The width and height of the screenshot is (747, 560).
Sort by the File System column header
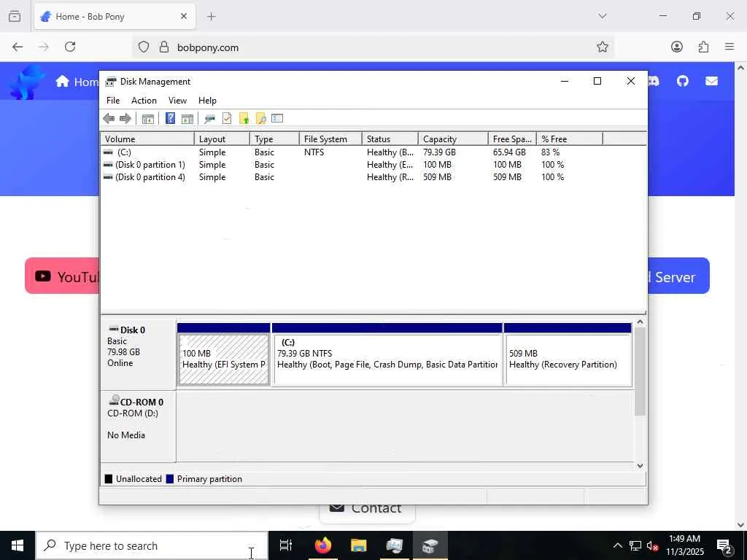click(x=330, y=139)
